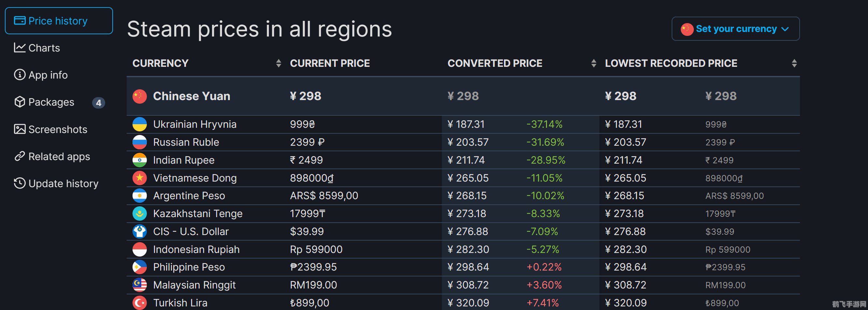Viewport: 868px width, 310px height.
Task: Click the Vietnamese Dong star flag icon
Action: (139, 178)
